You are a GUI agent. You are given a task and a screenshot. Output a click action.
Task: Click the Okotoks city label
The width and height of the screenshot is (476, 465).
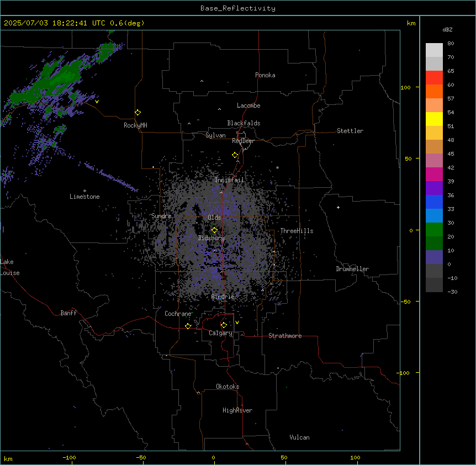pos(228,387)
